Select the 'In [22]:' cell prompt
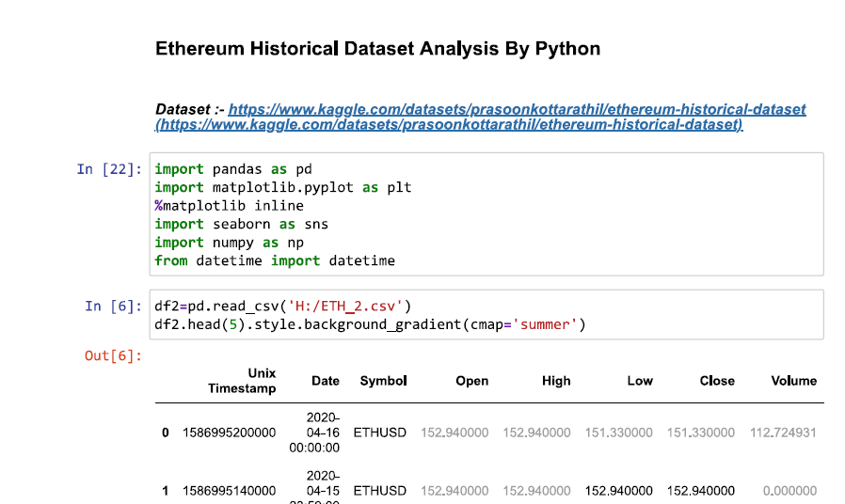The height and width of the screenshot is (504, 845). click(x=109, y=169)
